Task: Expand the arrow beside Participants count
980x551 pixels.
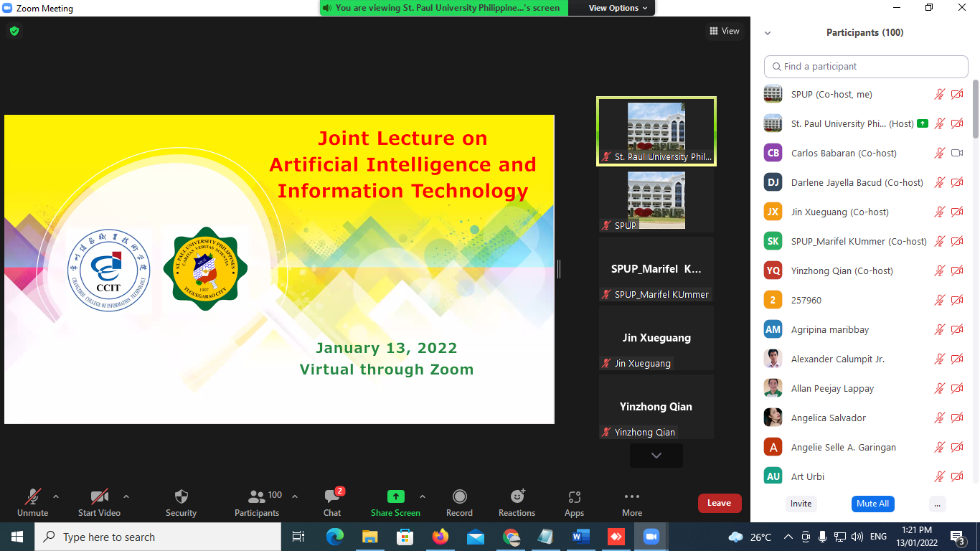Action: coord(294,496)
